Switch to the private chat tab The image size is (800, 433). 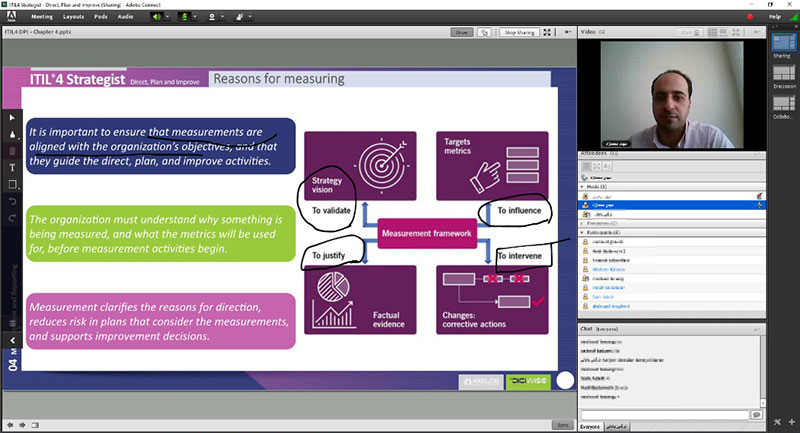point(617,426)
